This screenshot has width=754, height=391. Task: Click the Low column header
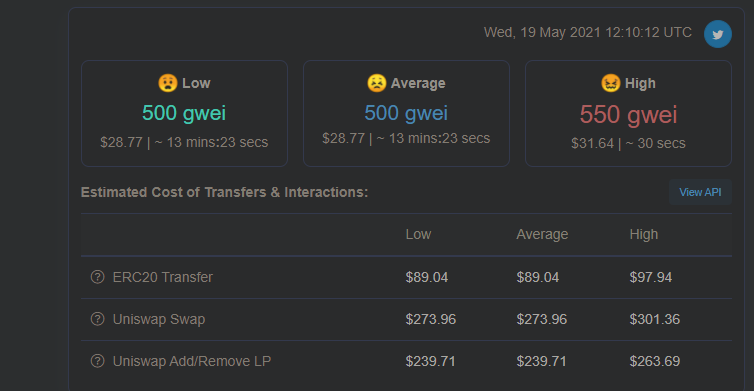tap(418, 234)
